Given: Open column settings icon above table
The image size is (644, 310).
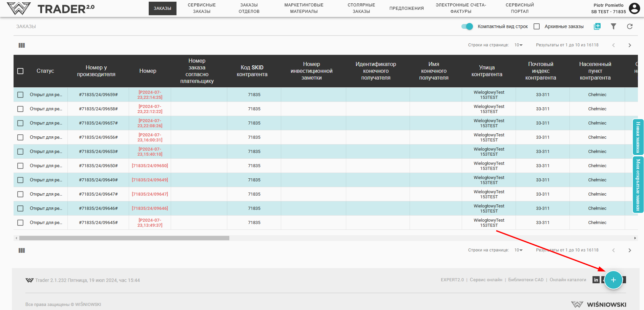Looking at the screenshot, I should [x=22, y=45].
